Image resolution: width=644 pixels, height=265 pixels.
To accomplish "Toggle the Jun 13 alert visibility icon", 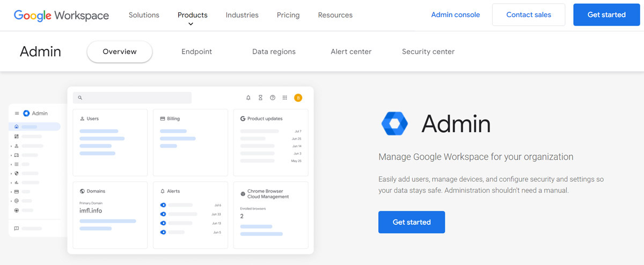I will point(163,223).
